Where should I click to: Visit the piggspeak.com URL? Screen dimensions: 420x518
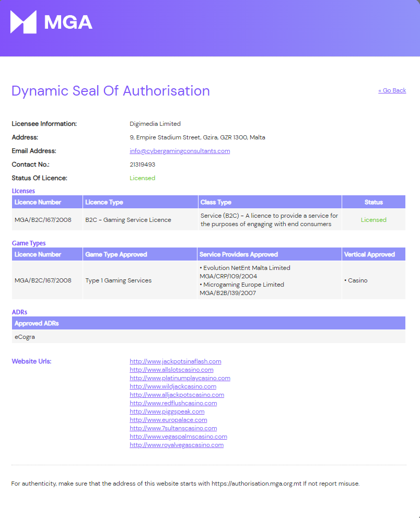[167, 411]
